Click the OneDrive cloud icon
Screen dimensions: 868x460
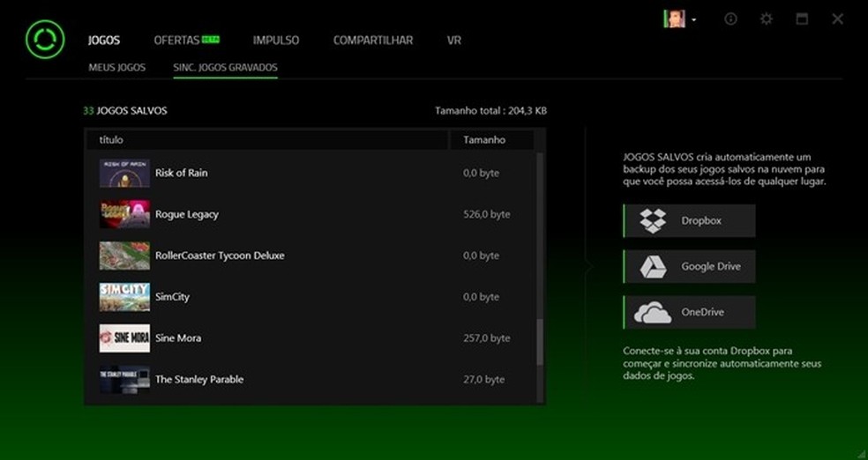coord(653,312)
